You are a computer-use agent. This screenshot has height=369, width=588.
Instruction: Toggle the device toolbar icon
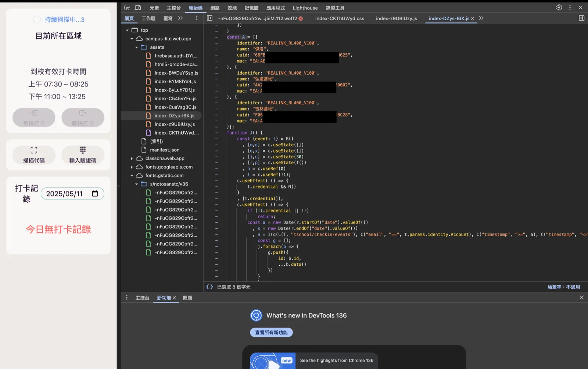138,8
